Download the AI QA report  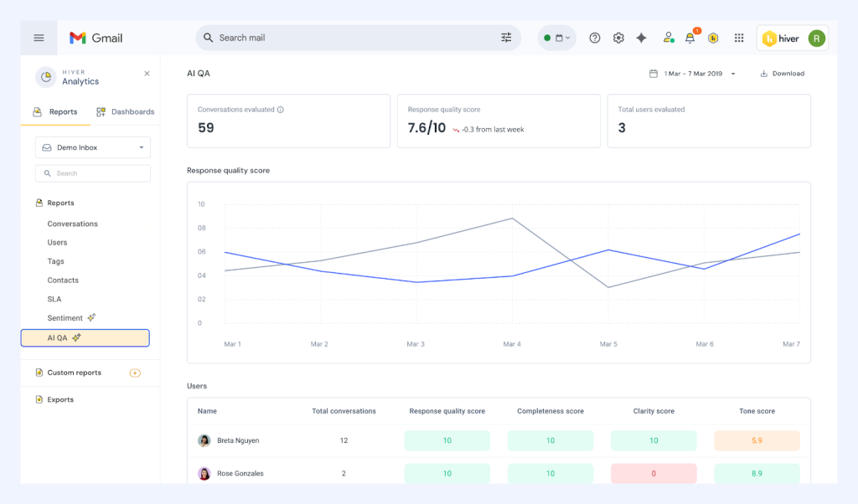click(x=782, y=74)
